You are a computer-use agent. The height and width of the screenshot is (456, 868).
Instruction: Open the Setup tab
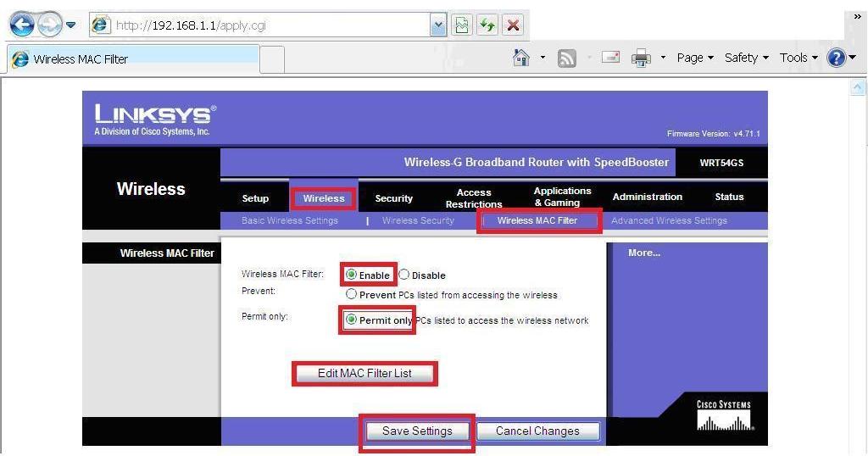(x=255, y=198)
